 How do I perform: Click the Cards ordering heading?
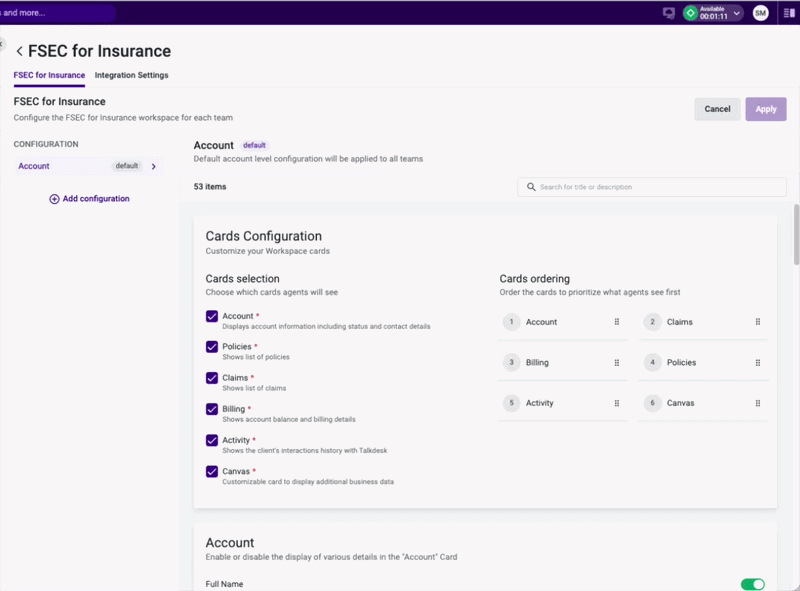point(534,279)
